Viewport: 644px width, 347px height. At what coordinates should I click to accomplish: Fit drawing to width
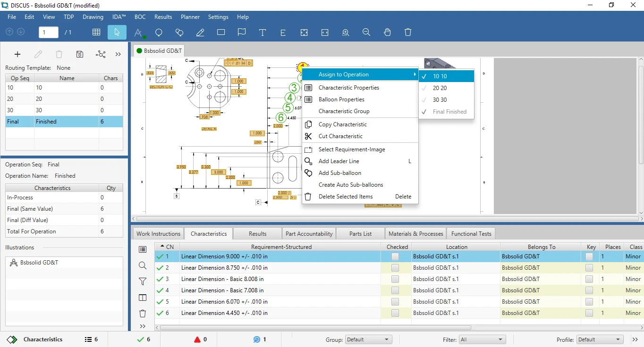(x=325, y=32)
